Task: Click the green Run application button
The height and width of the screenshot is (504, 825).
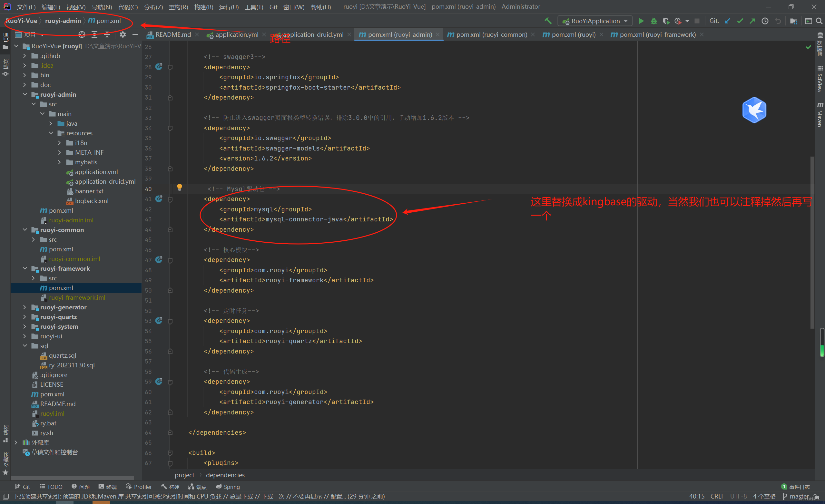Action: (x=641, y=21)
